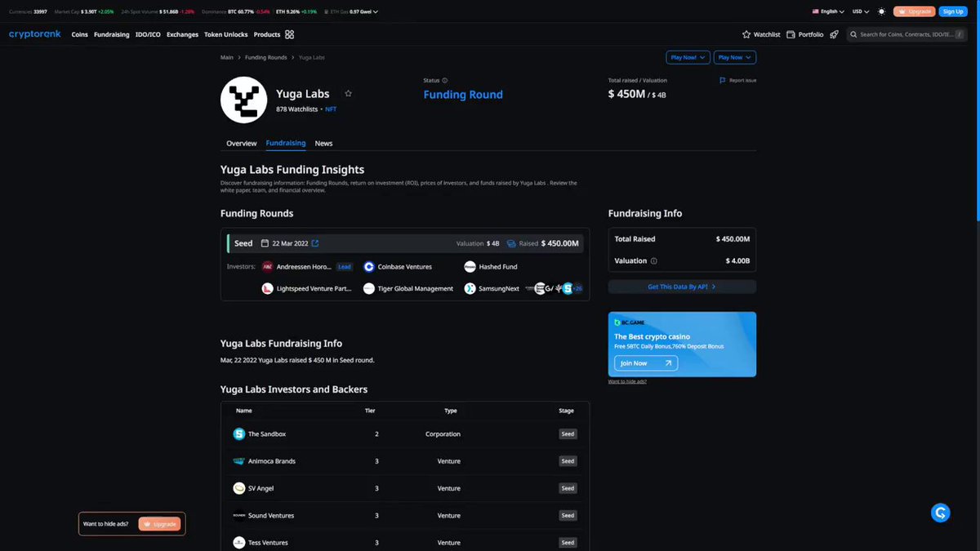Open the Products menu
The image size is (980, 551).
(x=267, y=34)
